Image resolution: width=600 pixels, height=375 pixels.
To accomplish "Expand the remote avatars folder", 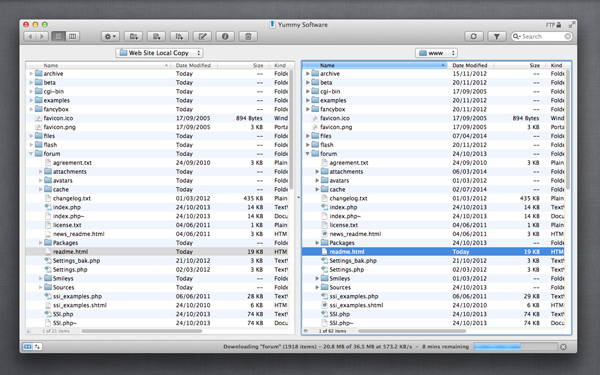I will (x=317, y=180).
